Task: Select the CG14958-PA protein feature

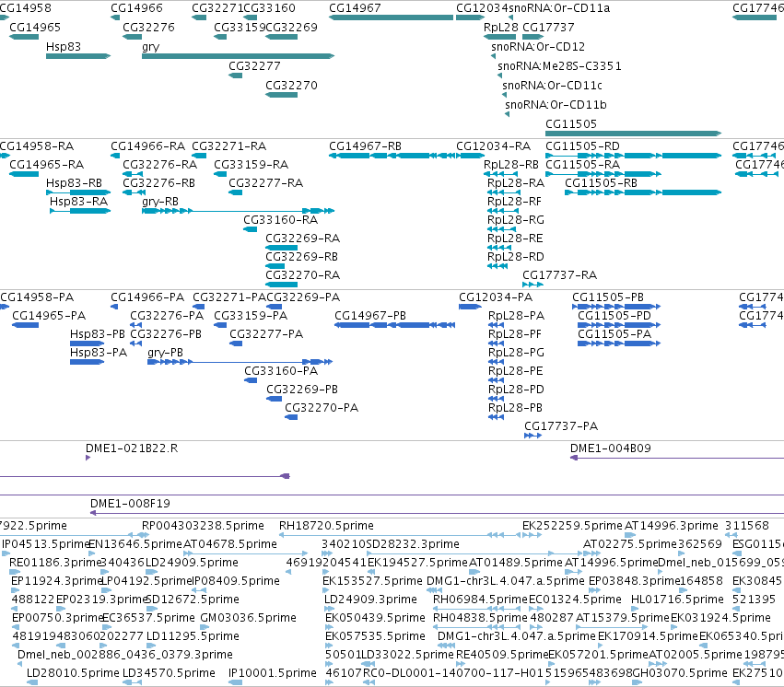Action: [x=5, y=307]
